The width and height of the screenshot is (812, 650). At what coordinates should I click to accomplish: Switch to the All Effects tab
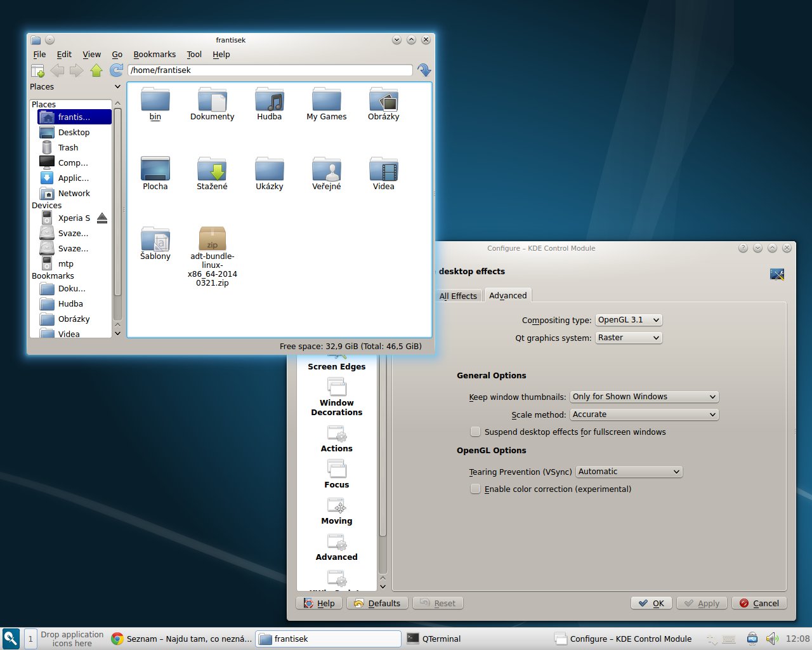pos(457,296)
